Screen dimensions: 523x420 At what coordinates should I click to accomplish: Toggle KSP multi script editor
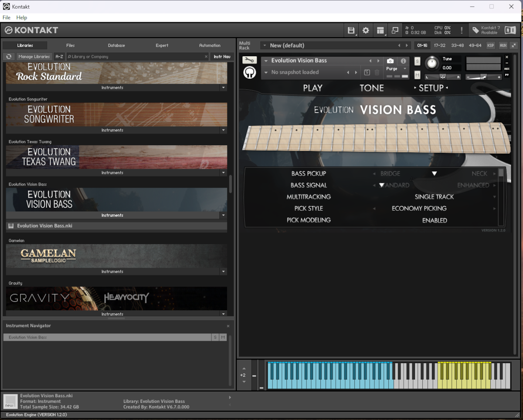491,45
